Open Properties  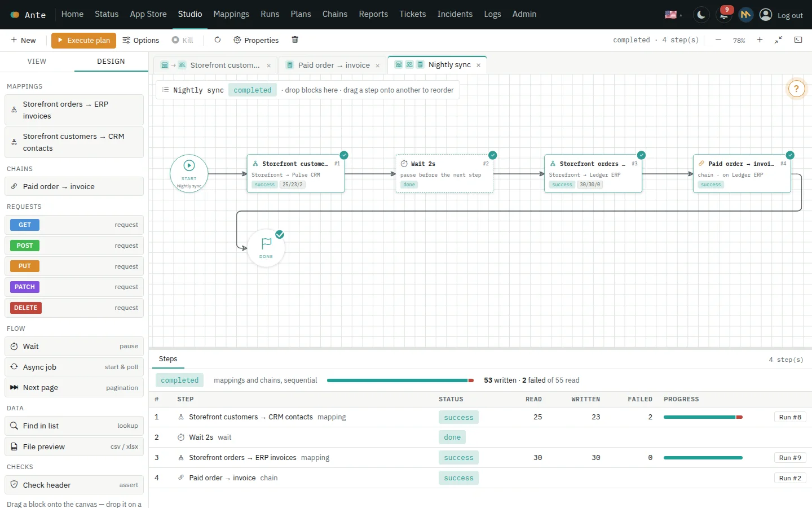coord(256,40)
